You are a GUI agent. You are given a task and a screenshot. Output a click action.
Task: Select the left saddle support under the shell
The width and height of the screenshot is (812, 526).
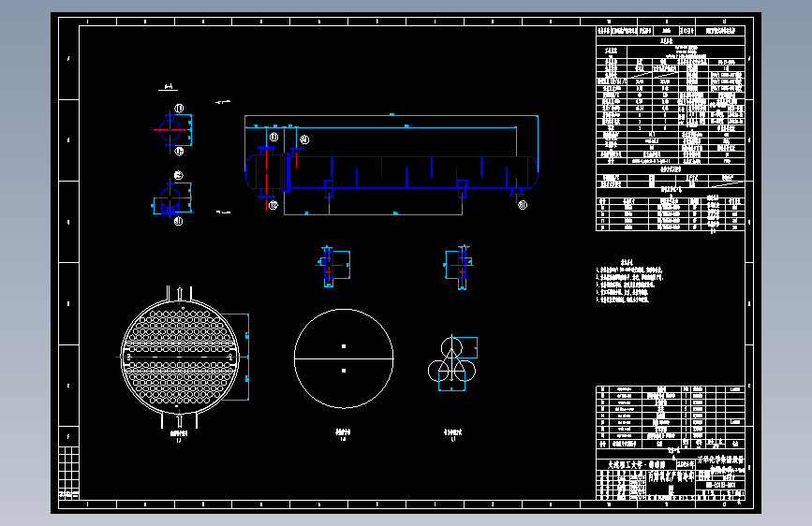click(329, 188)
